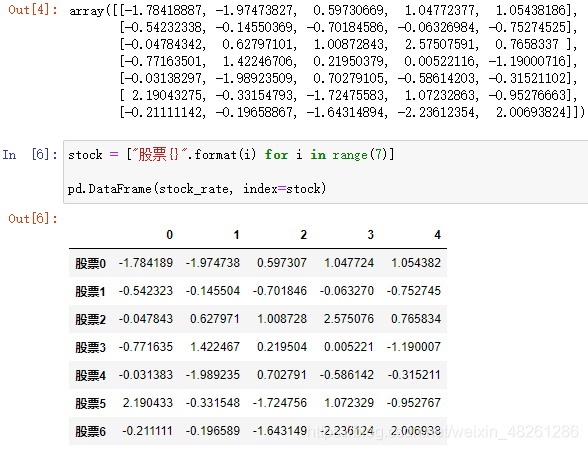The image size is (588, 450).
Task: Click cell value -0.047843
Action: click(x=146, y=319)
